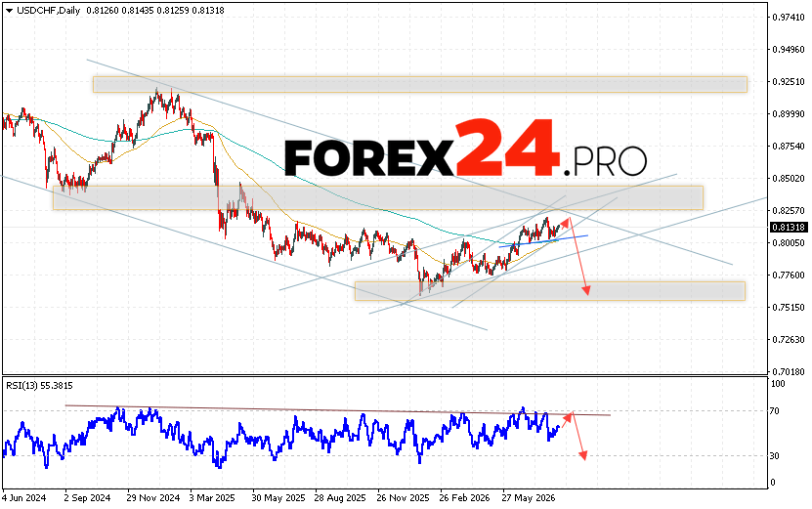The height and width of the screenshot is (509, 812).
Task: Select the upper resistance zone rectangle near 0.92510
Action: (420, 84)
